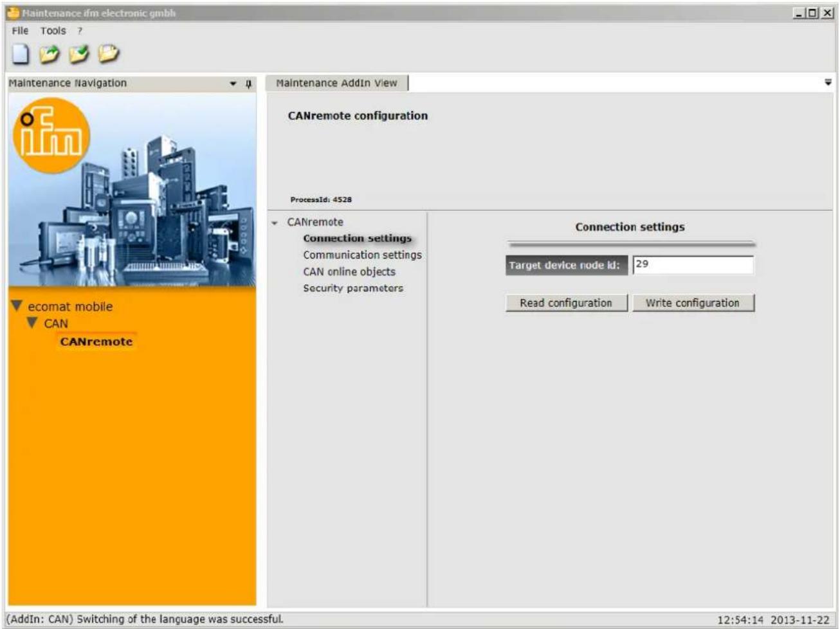The image size is (840, 629).
Task: Collapse the CAN tree node triangle
Action: 32,322
